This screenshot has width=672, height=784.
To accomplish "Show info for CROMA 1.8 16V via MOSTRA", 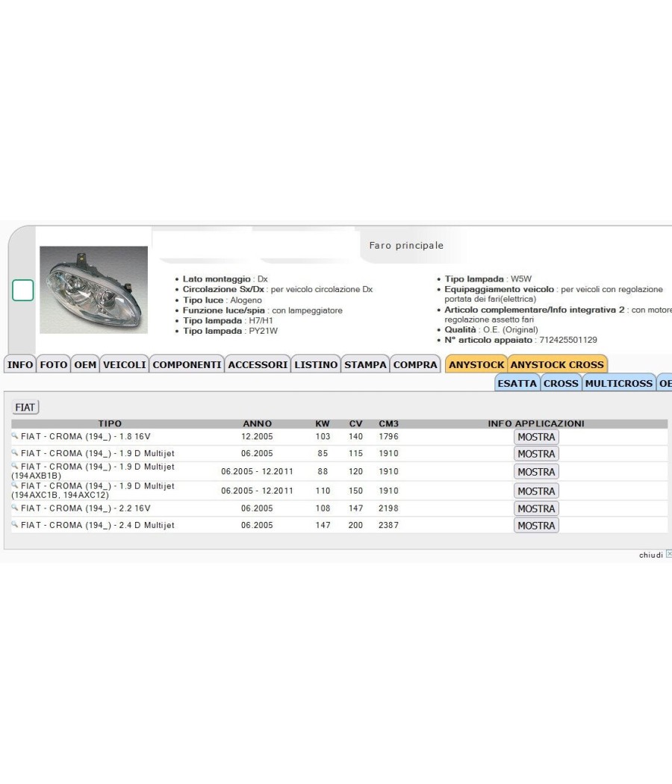I will pyautogui.click(x=536, y=437).
